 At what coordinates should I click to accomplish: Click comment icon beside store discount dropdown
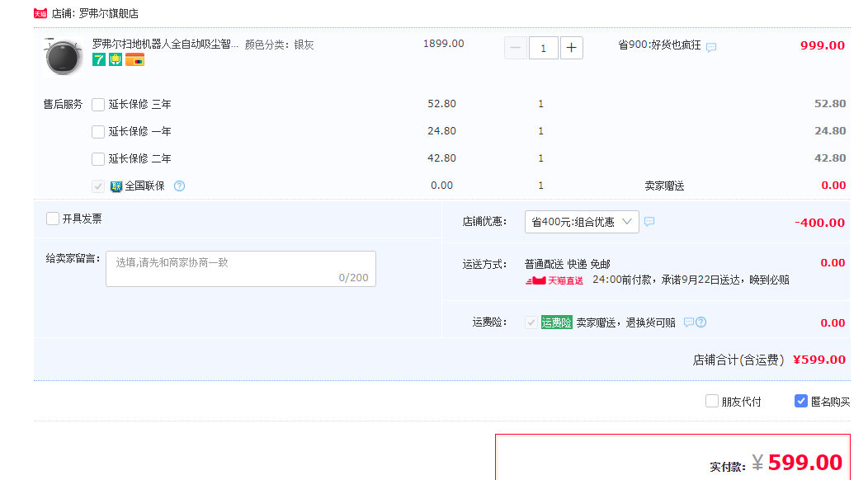click(649, 222)
